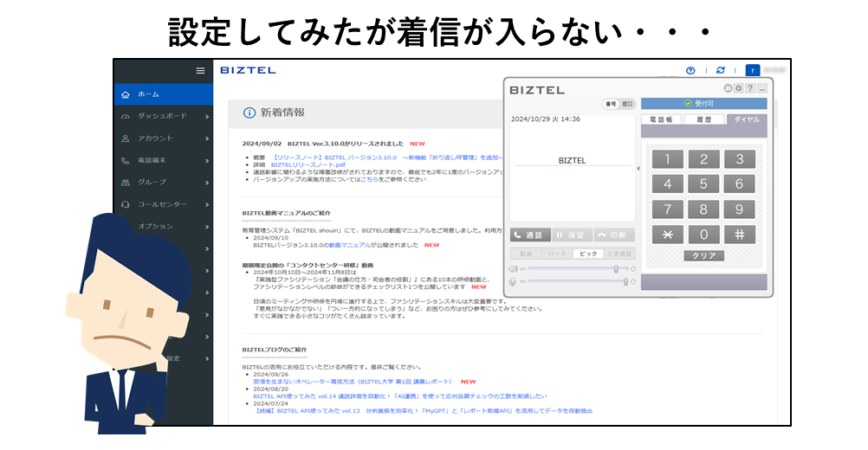Viewport: 868px width, 450px height.
Task: Click the speaker volume icon in softphone
Action: 513,268
